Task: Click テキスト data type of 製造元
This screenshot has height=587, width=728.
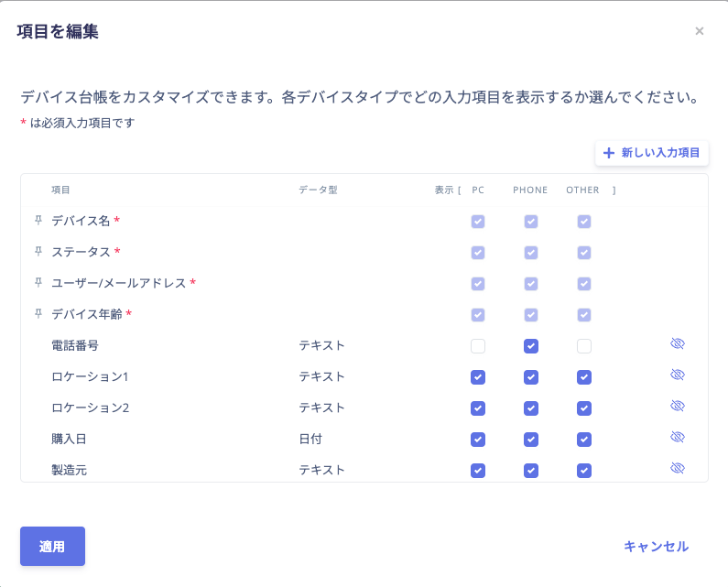Action: [x=321, y=470]
